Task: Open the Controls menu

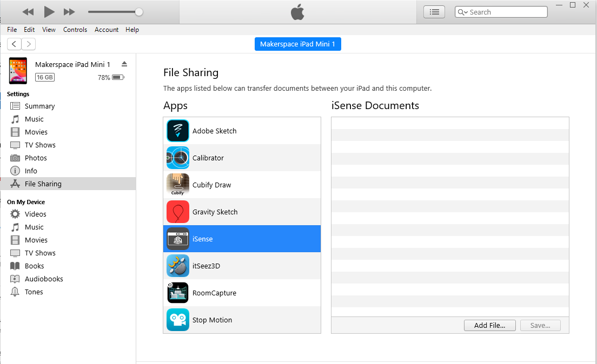Action: 75,30
